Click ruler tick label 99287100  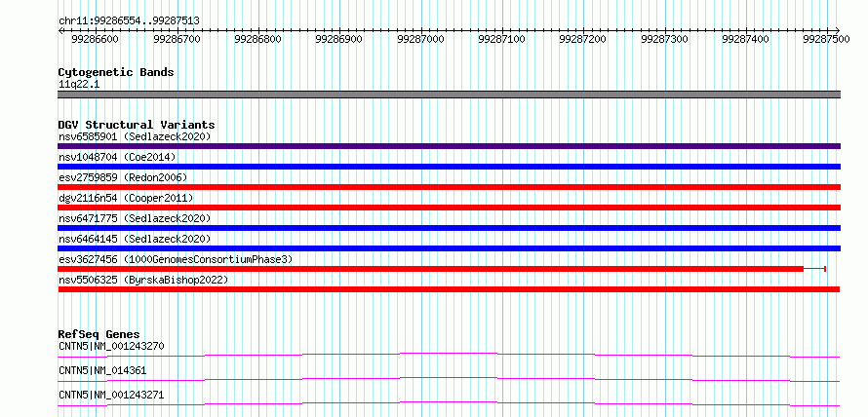[x=501, y=39]
